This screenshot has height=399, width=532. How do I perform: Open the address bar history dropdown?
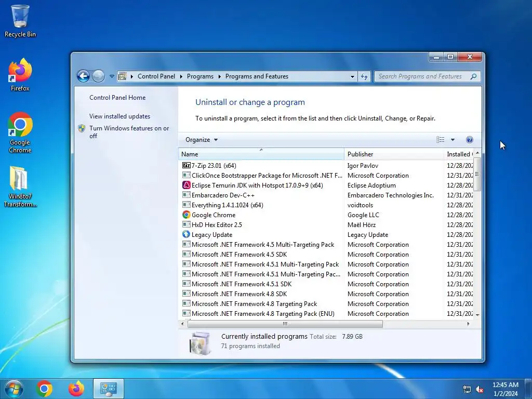pyautogui.click(x=353, y=77)
